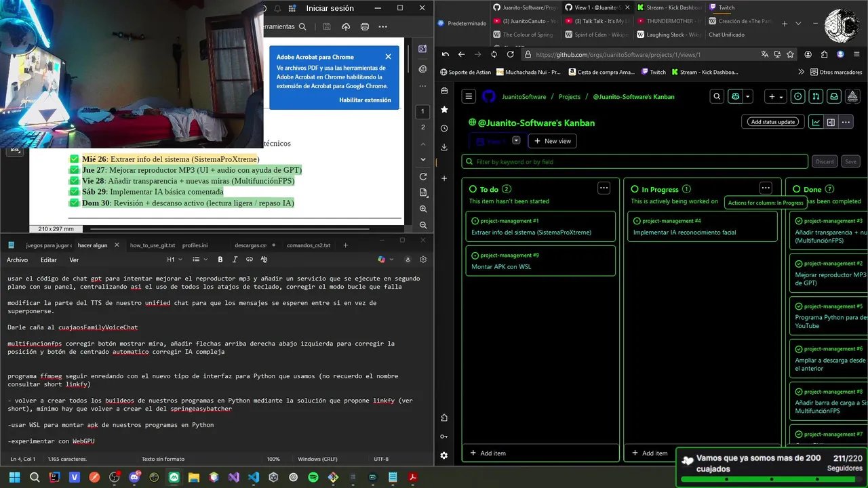Open Notepad Archivo menu
The image size is (868, 488).
(18, 260)
